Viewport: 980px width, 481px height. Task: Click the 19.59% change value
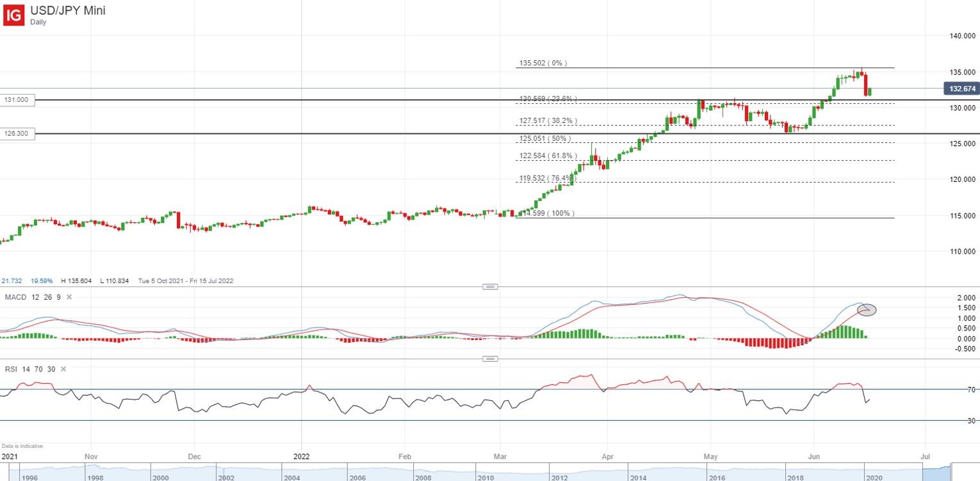[40, 281]
